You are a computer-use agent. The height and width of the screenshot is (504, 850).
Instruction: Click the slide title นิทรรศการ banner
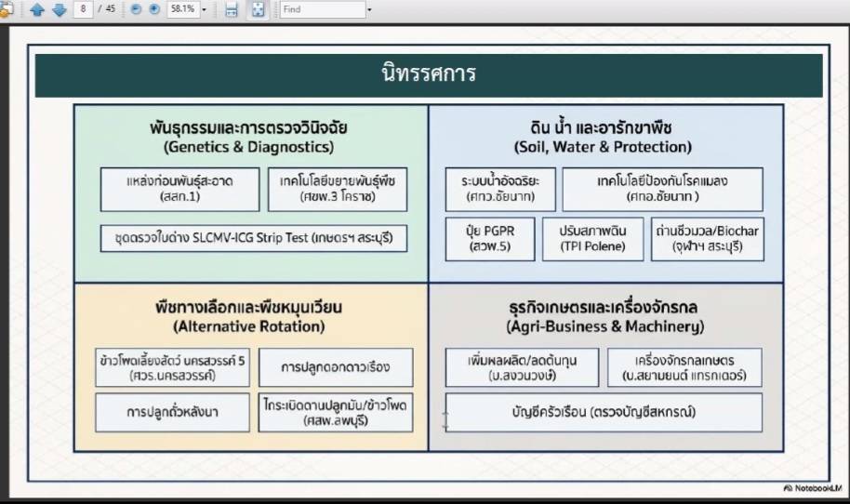(428, 74)
